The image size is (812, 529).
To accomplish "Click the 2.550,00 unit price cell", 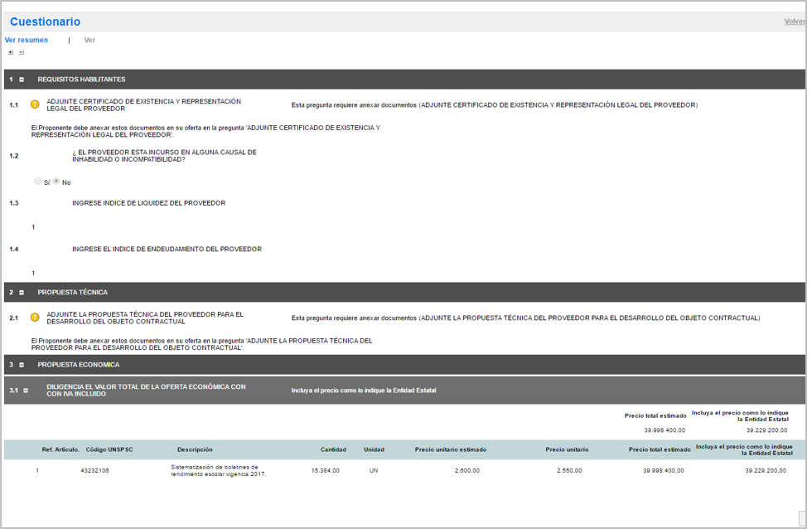I will pos(569,470).
